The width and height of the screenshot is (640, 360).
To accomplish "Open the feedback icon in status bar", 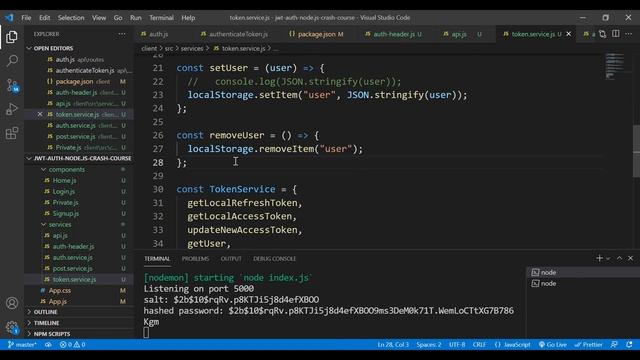I will coord(614,344).
